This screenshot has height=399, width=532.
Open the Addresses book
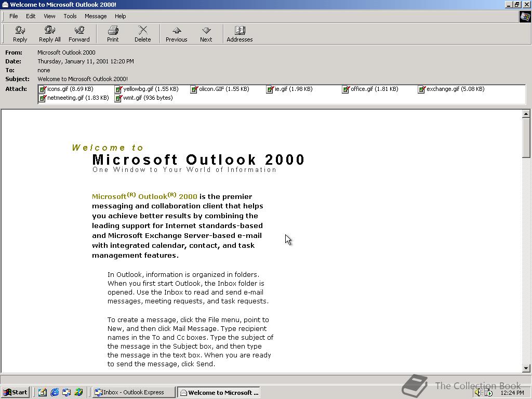click(240, 34)
